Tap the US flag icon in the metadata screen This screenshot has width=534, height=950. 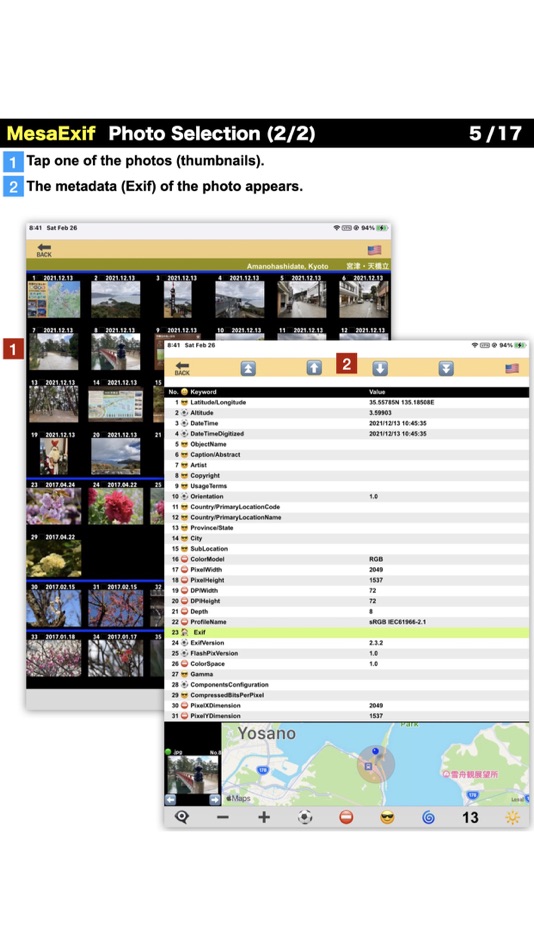pos(512,368)
